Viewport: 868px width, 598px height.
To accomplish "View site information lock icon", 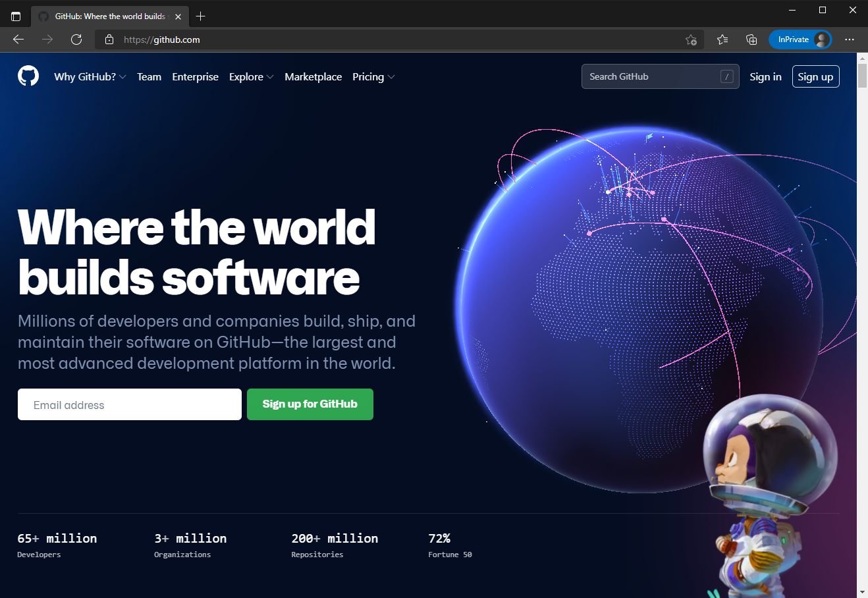I will (109, 40).
